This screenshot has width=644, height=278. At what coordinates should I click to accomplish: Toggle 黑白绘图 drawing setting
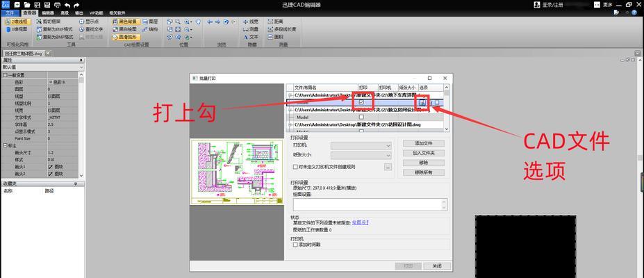click(125, 29)
